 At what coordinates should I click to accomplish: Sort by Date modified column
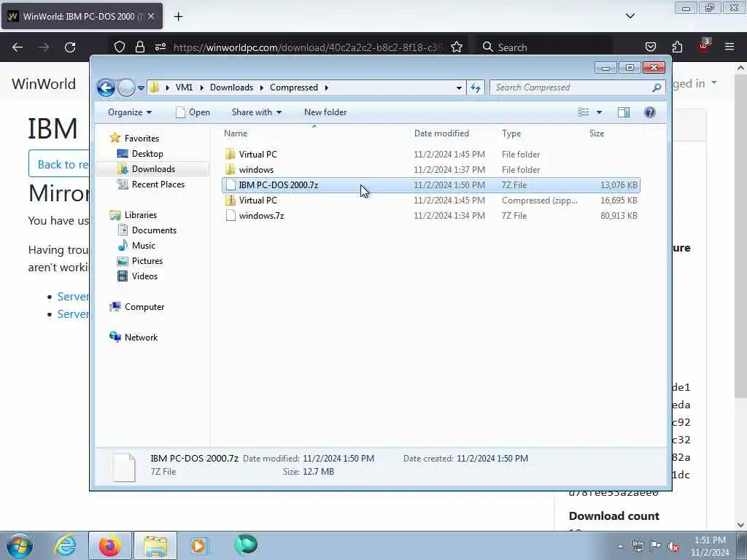[x=453, y=133]
